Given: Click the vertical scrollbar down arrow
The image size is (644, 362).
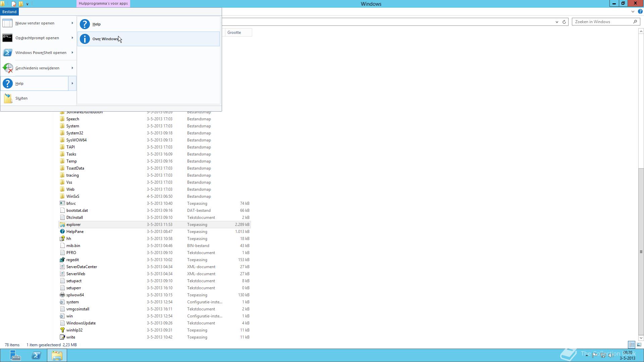Looking at the screenshot, I should [x=641, y=338].
